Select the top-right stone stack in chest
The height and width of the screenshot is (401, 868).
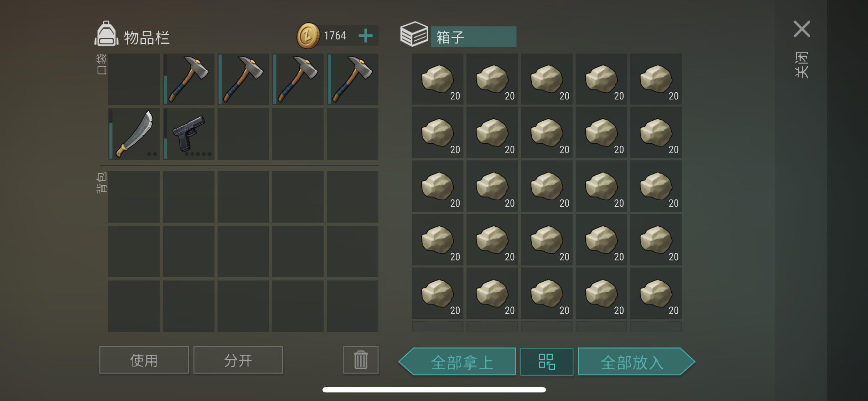[656, 79]
